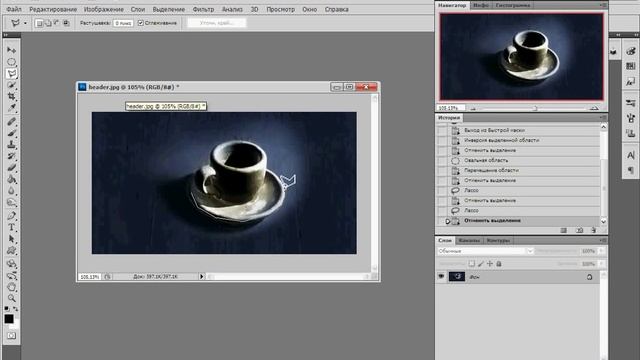
Task: Switch to the Каналы tab
Action: [x=468, y=240]
